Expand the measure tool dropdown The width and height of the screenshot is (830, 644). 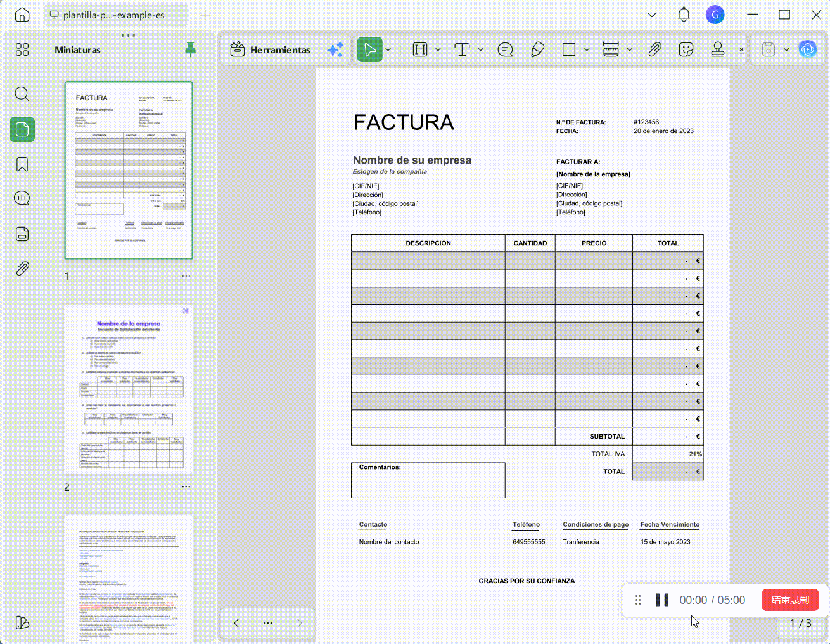(x=629, y=49)
